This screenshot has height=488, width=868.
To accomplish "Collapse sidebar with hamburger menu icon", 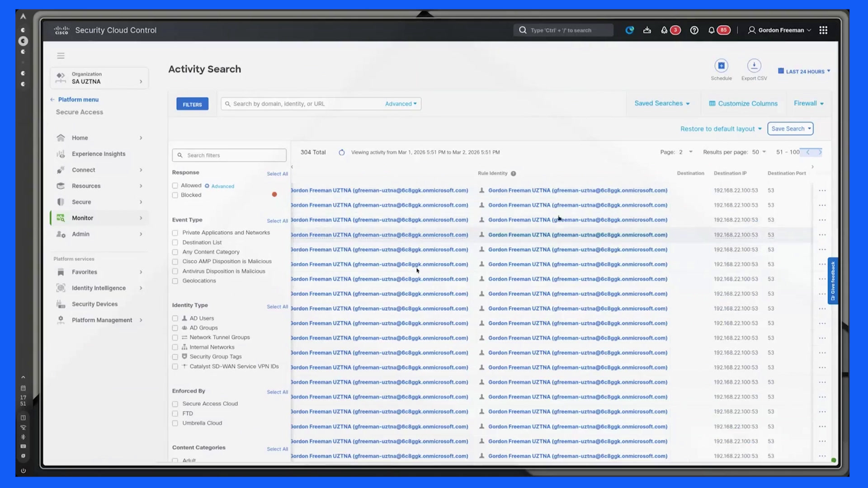I will (x=61, y=56).
